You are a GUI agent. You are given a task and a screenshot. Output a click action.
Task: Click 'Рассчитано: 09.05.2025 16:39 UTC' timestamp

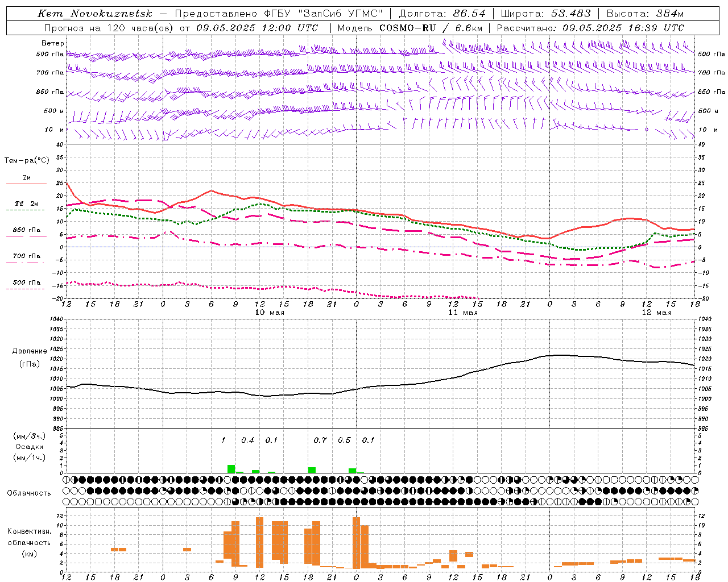point(590,28)
